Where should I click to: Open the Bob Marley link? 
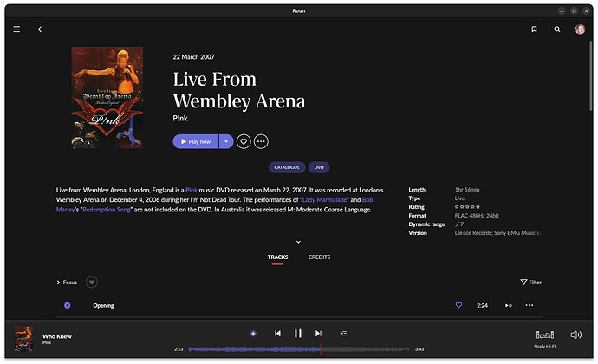[367, 199]
